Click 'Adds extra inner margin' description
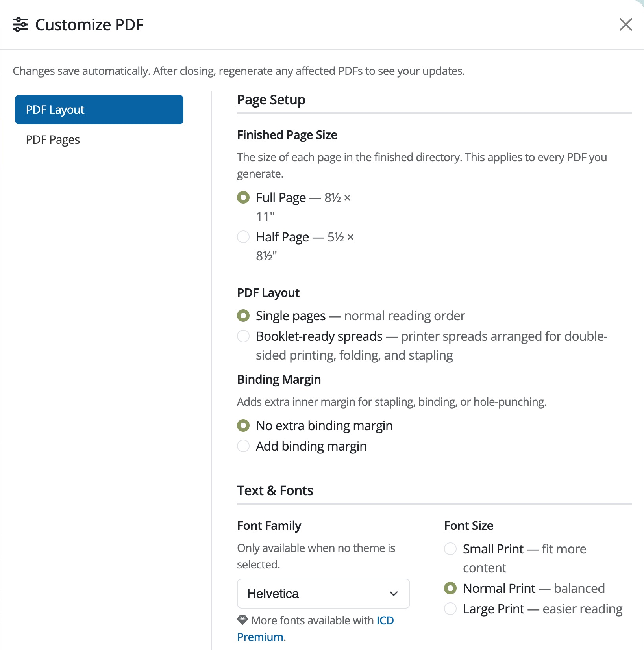 (x=392, y=402)
